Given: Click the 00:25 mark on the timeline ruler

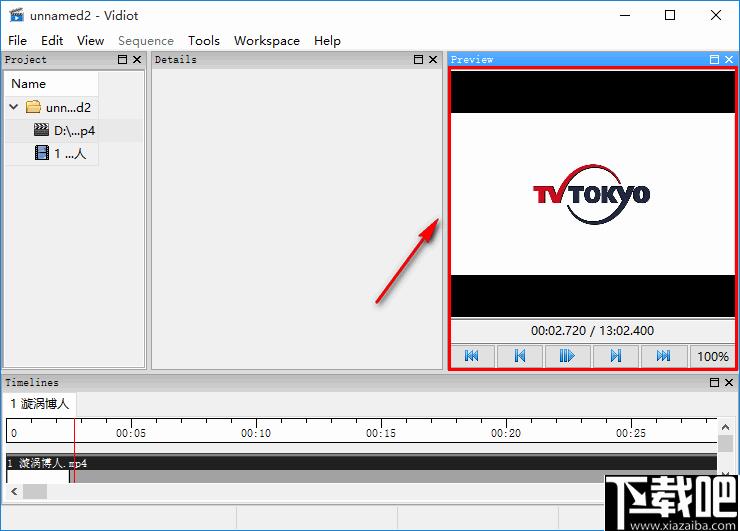Looking at the screenshot, I should point(631,433).
